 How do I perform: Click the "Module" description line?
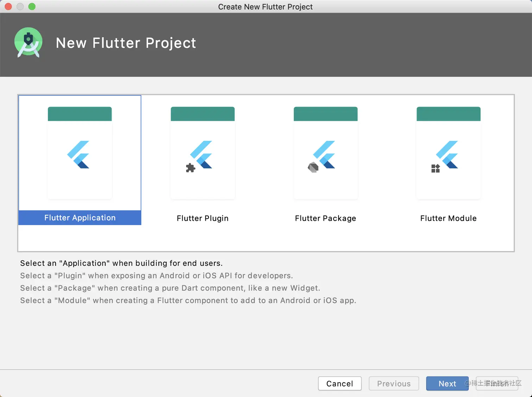(x=188, y=300)
